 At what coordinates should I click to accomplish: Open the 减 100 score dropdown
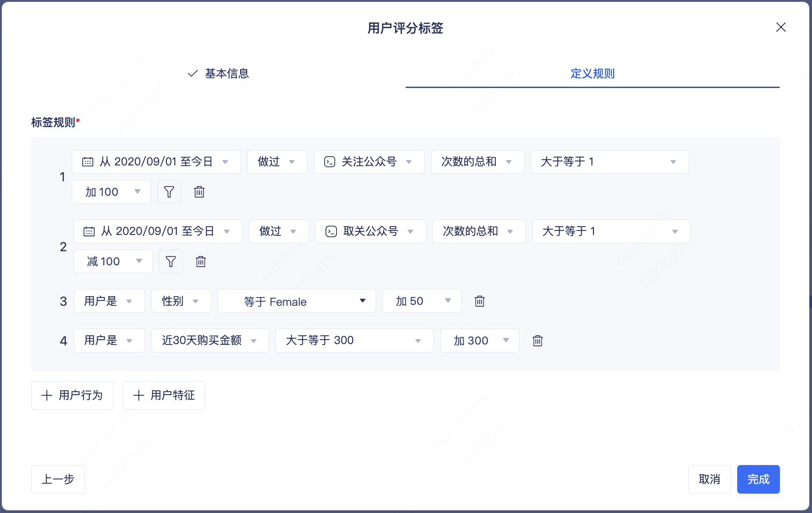[x=113, y=261]
